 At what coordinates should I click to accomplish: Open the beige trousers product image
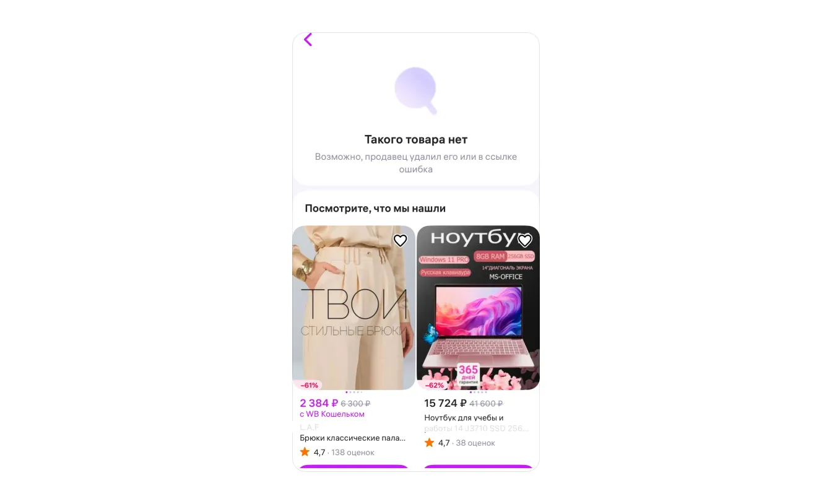tap(354, 308)
